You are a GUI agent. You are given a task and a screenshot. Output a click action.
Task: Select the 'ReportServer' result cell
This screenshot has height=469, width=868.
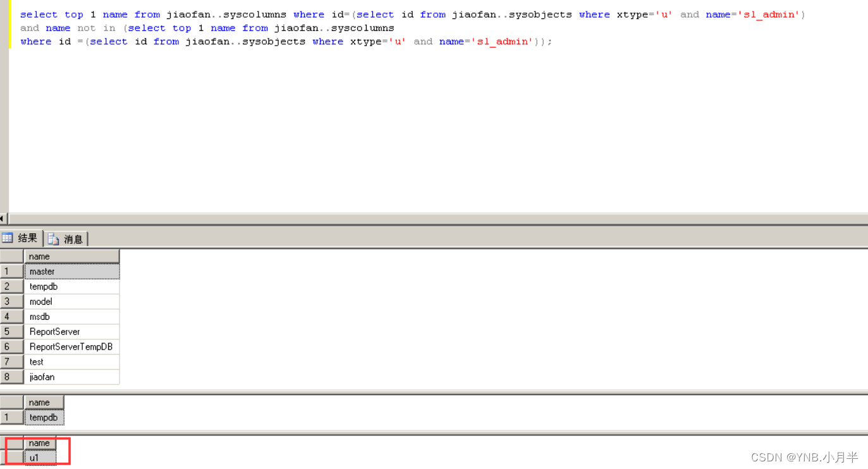[x=71, y=332]
